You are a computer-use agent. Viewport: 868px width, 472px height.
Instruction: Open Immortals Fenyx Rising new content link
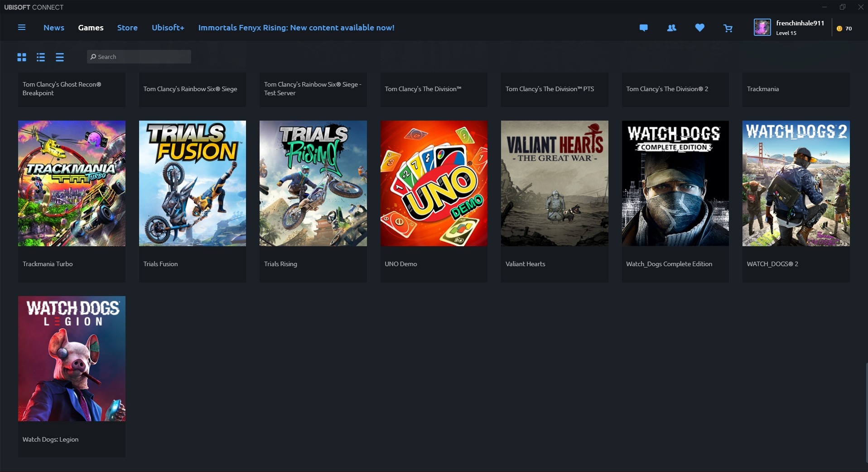click(296, 28)
